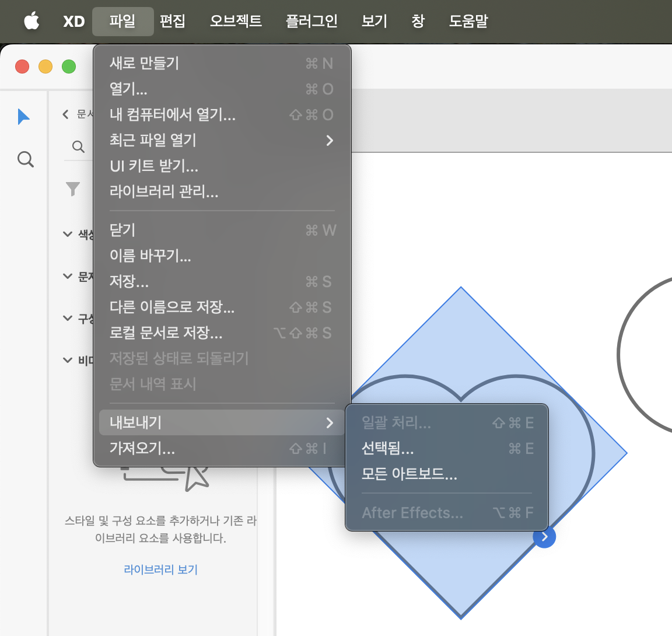This screenshot has width=672, height=636.
Task: Minimize window with yellow button
Action: click(45, 67)
